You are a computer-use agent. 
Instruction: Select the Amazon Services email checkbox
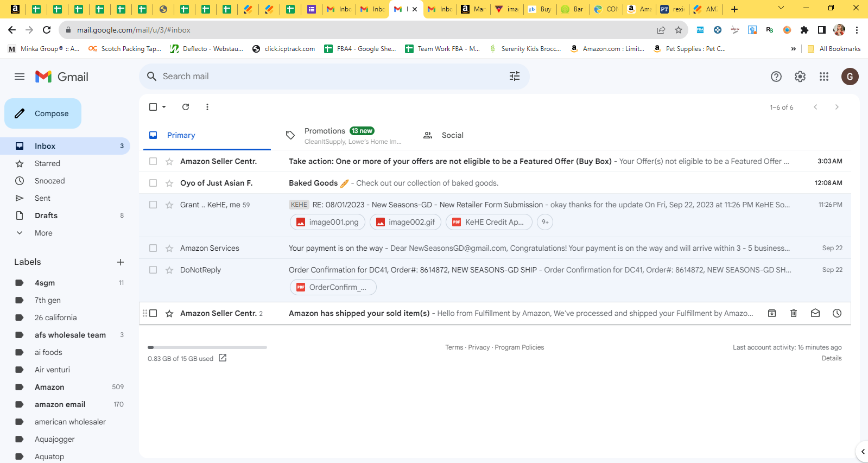[x=153, y=248]
